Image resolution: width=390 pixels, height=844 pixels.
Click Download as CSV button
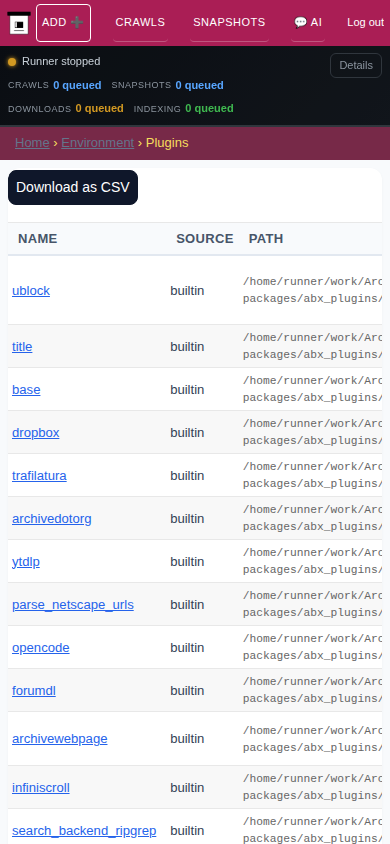point(73,187)
